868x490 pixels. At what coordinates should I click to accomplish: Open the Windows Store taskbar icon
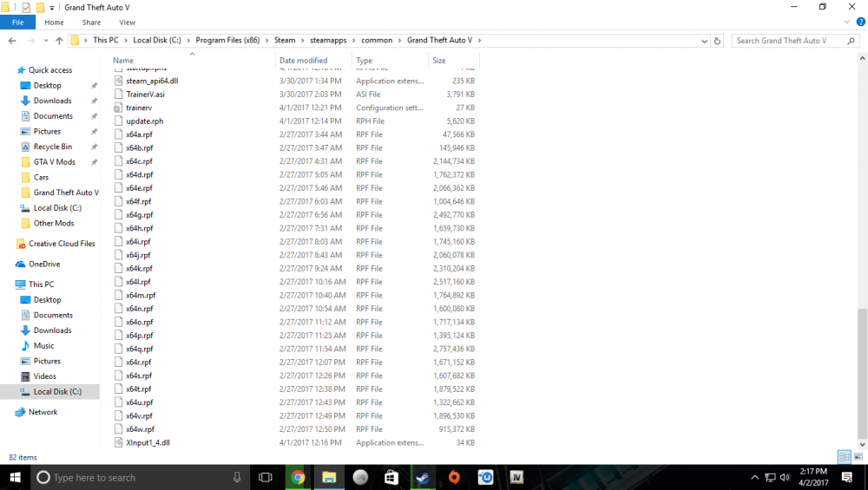pyautogui.click(x=391, y=477)
